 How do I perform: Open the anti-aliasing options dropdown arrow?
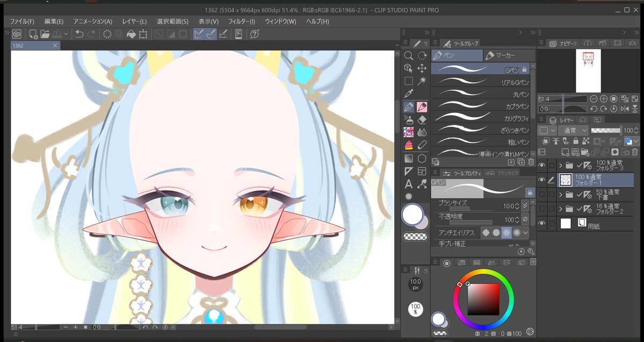pyautogui.click(x=525, y=233)
